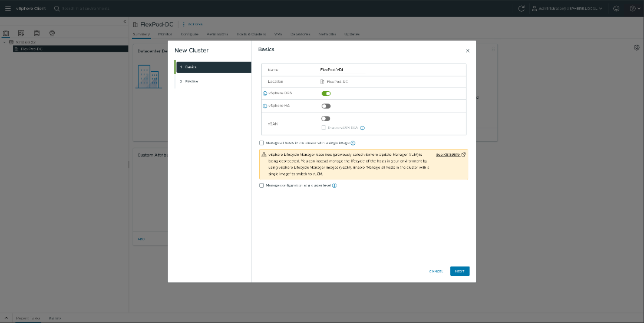Click the card drag handle icon

tap(493, 49)
